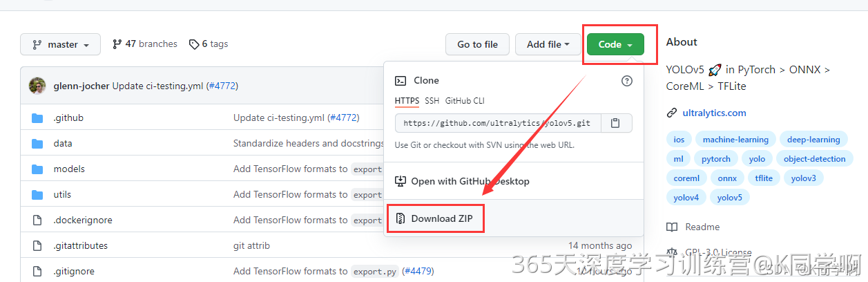This screenshot has height=282, width=868.
Task: Open the Readme link in About
Action: (702, 227)
